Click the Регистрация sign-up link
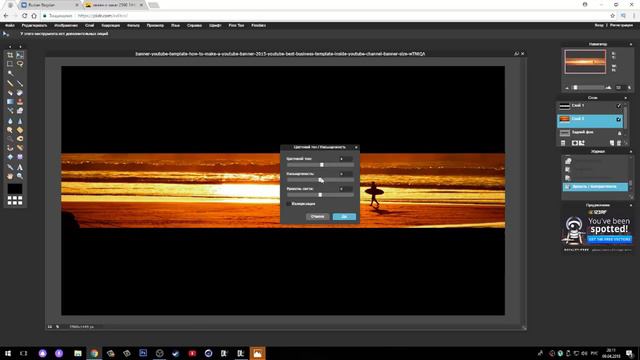 [x=621, y=25]
